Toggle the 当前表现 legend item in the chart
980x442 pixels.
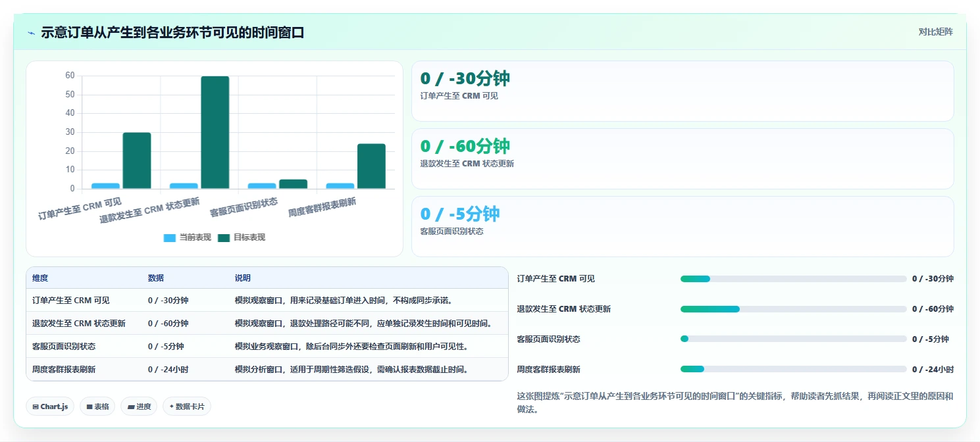(x=187, y=237)
